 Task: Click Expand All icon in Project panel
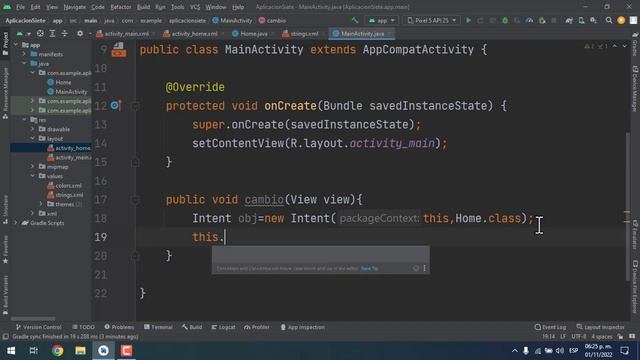[52, 33]
